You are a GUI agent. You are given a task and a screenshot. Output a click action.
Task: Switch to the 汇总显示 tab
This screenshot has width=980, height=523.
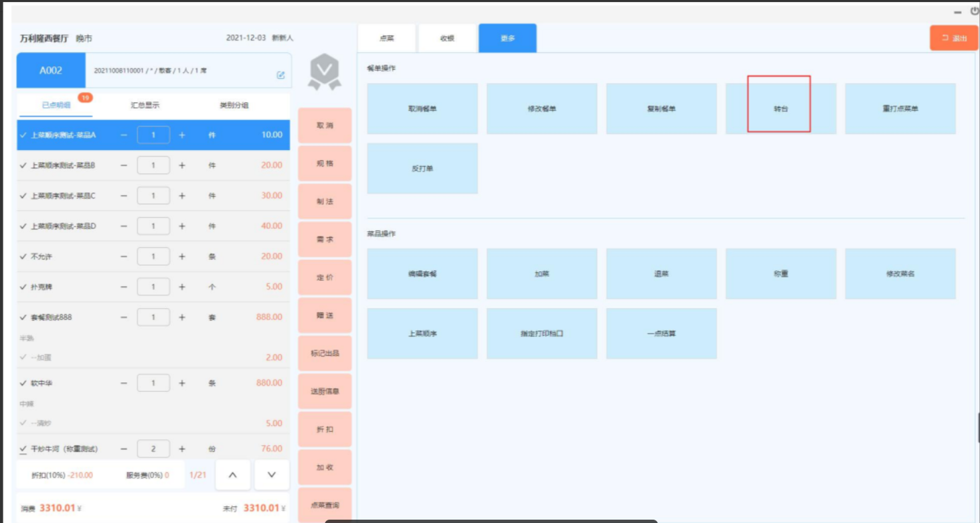tap(145, 105)
